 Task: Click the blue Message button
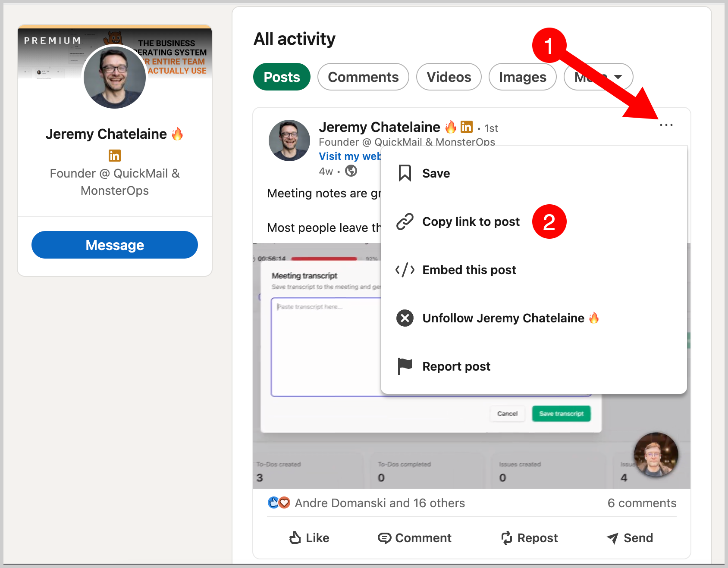click(x=115, y=245)
